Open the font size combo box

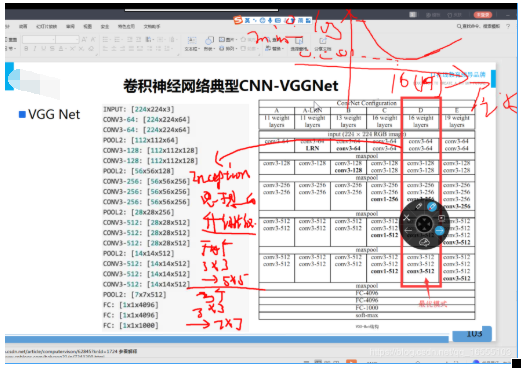[x=67, y=40]
